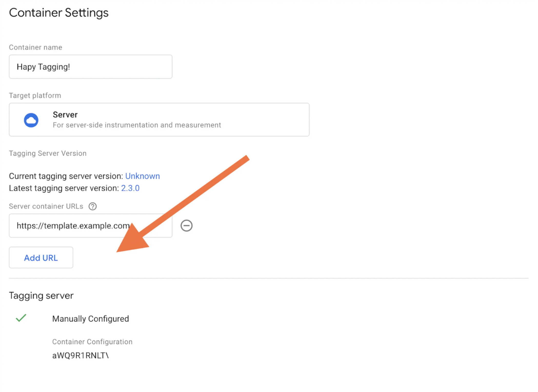Screen dimensions: 538x392
Task: Click the green checkmark beside Manually Configured
Action: 21,319
